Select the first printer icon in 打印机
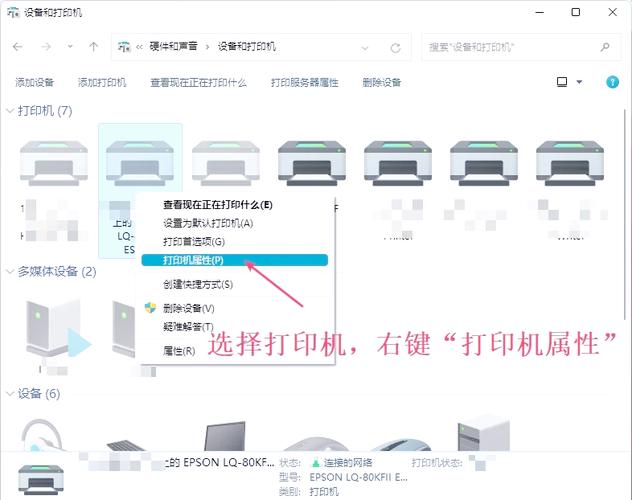Viewport: 632px width, 500px height. [54, 163]
